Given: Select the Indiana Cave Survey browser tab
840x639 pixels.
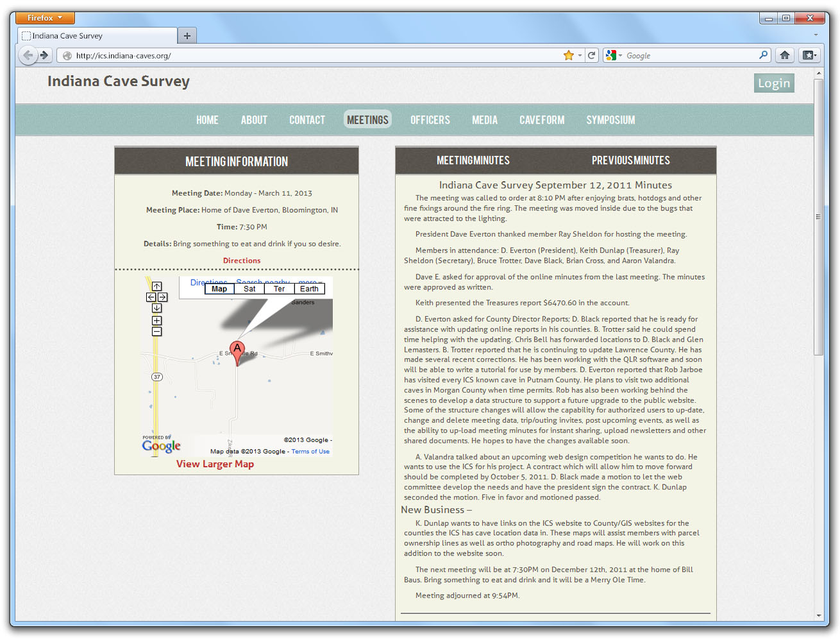Looking at the screenshot, I should pos(97,36).
